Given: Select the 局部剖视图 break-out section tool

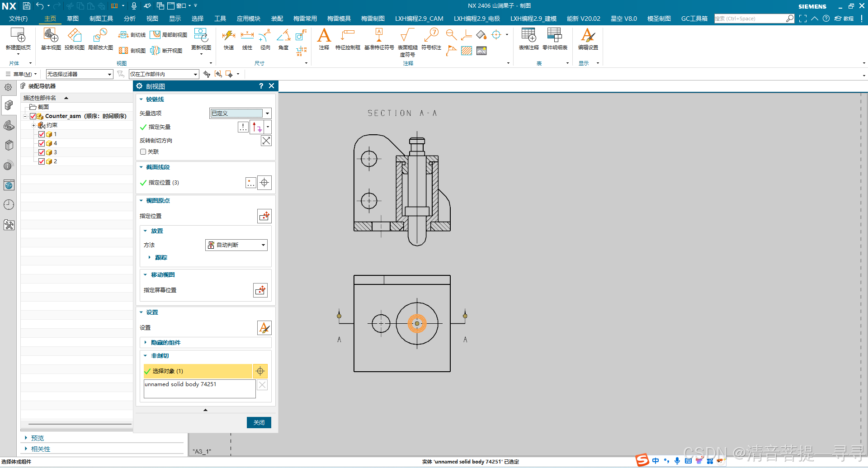Looking at the screenshot, I should [x=168, y=35].
